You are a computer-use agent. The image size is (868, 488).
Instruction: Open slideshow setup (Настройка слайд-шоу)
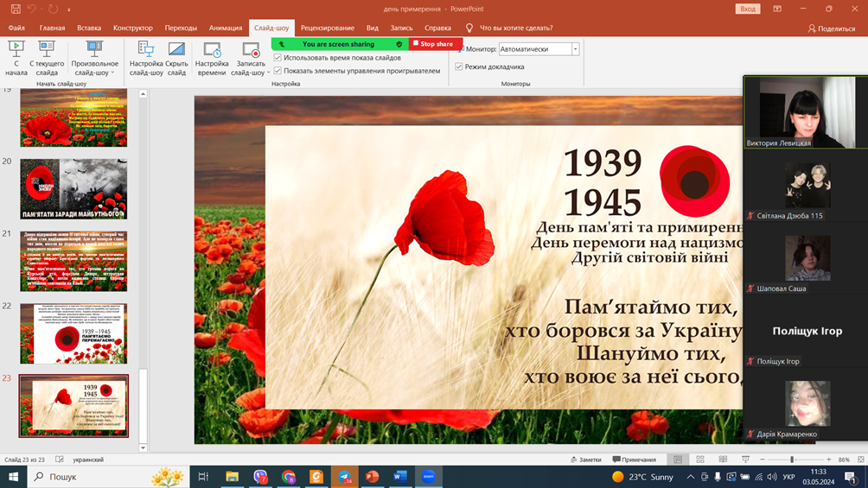146,58
